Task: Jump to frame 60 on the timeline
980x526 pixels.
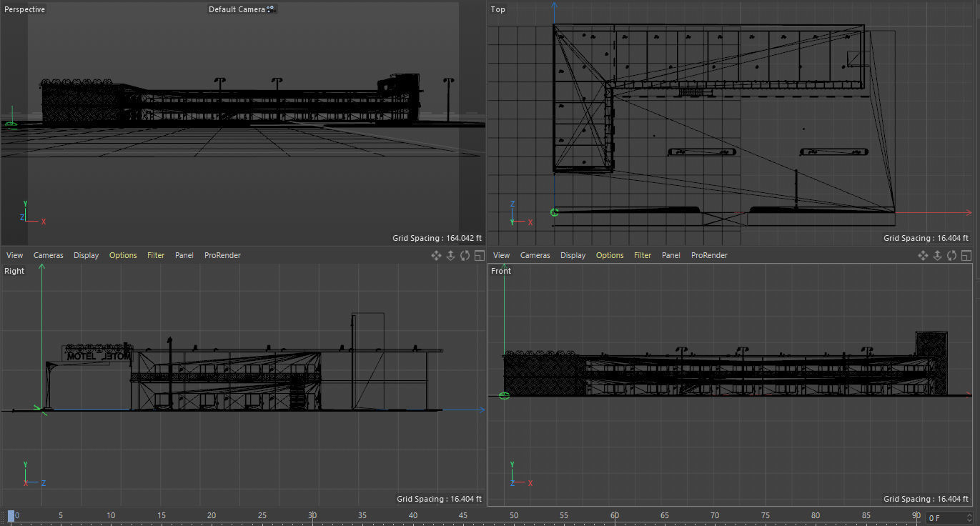Action: pos(614,516)
